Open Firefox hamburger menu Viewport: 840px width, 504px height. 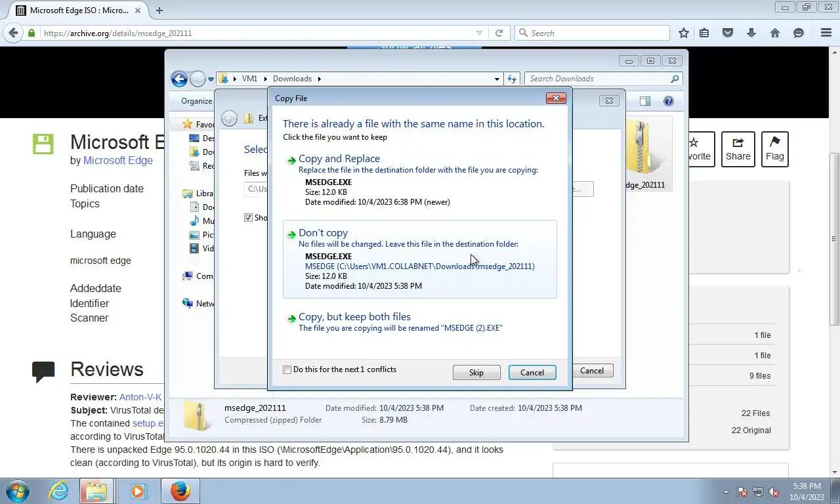(826, 33)
